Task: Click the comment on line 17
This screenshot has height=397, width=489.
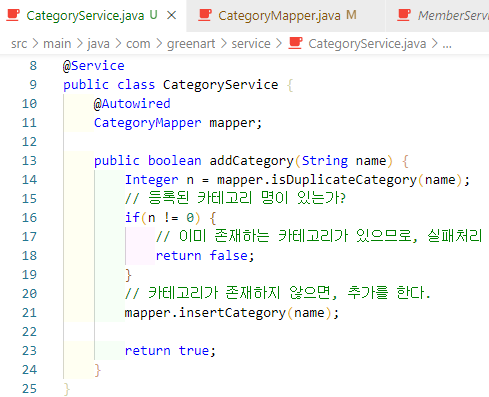Action: point(319,236)
